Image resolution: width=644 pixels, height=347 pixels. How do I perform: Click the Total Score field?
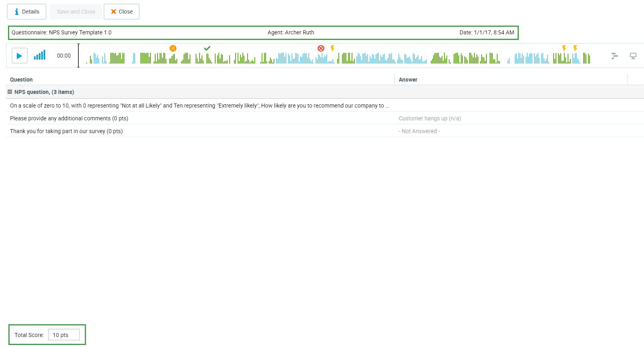[64, 335]
